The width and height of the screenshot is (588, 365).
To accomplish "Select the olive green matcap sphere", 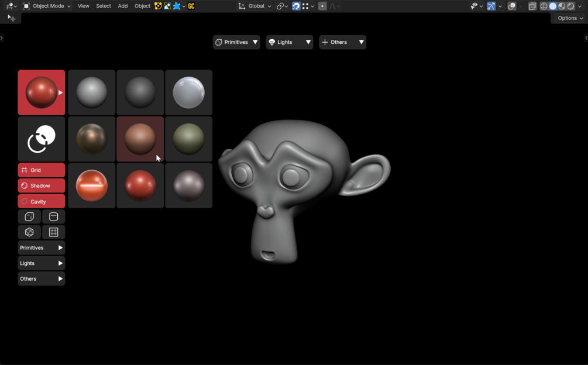I will pyautogui.click(x=188, y=139).
